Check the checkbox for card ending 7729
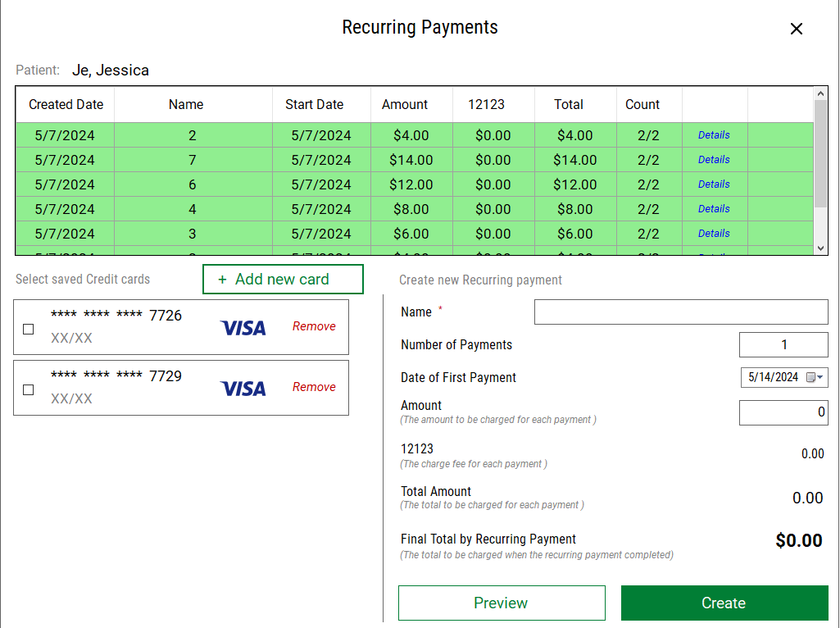Image resolution: width=840 pixels, height=628 pixels. [28, 389]
